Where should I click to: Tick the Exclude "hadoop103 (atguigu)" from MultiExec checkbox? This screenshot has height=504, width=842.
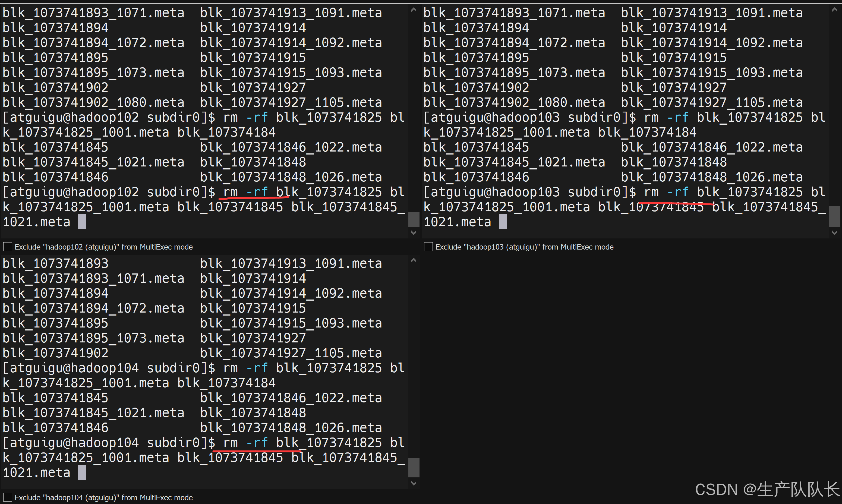tap(428, 247)
